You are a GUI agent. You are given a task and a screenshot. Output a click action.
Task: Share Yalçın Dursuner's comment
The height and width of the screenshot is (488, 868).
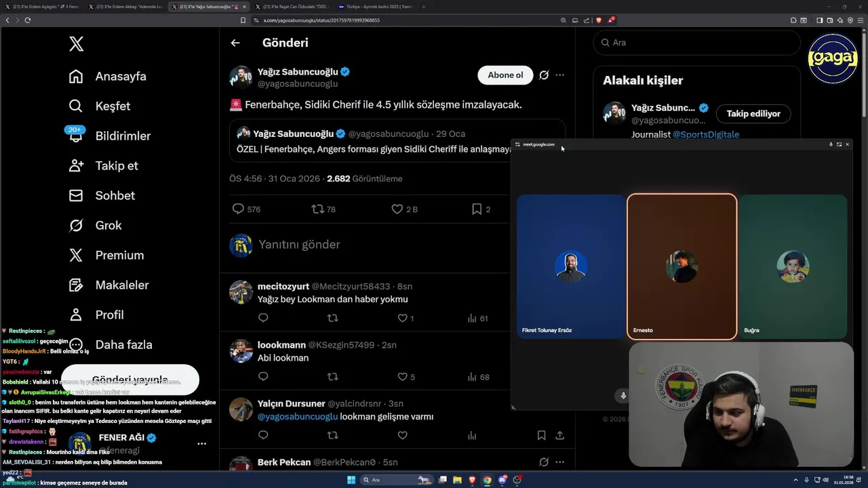[x=559, y=435]
